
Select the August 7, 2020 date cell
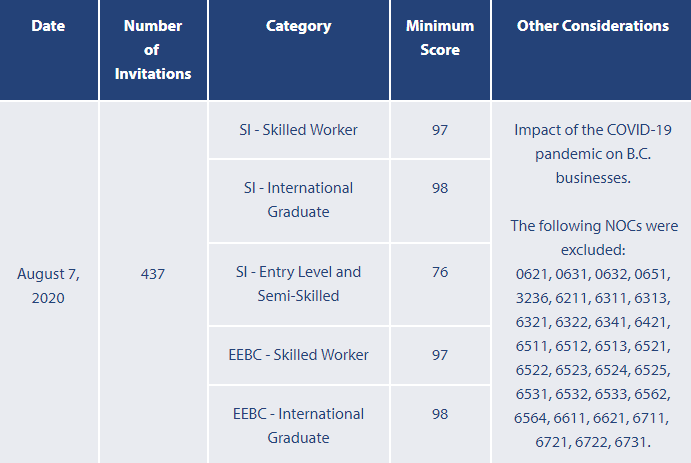(48, 285)
